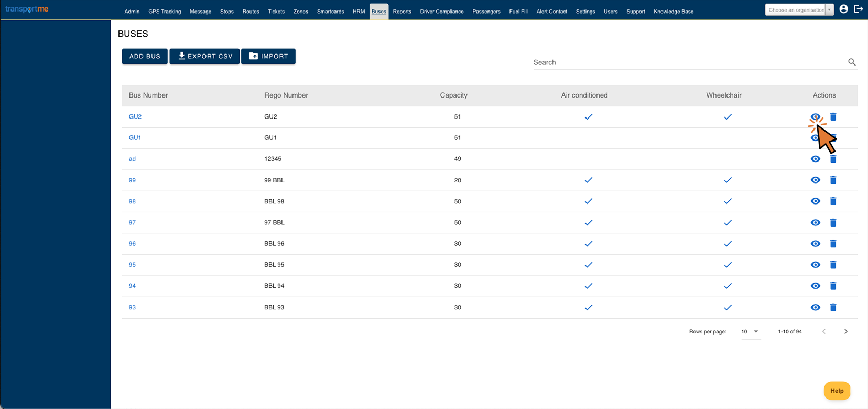
Task: Select the 'BBL 98' rego cell
Action: pos(274,201)
